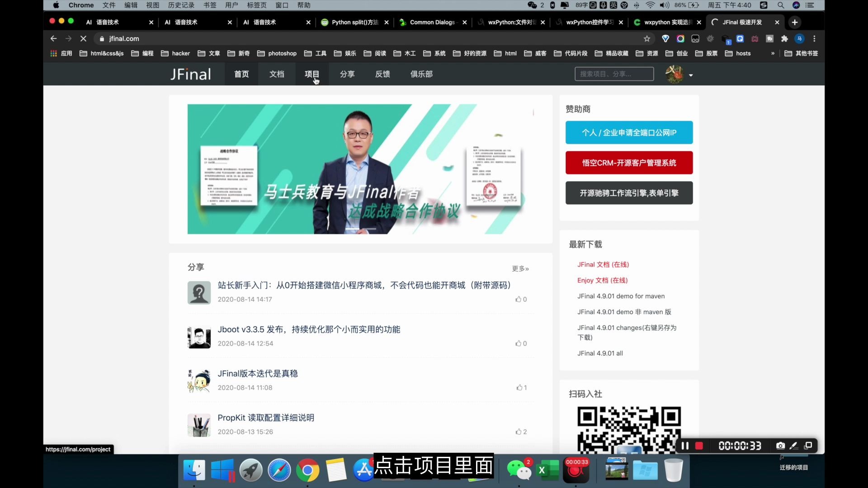
Task: Open the 历史记录 menu in the menu bar
Action: [x=181, y=5]
